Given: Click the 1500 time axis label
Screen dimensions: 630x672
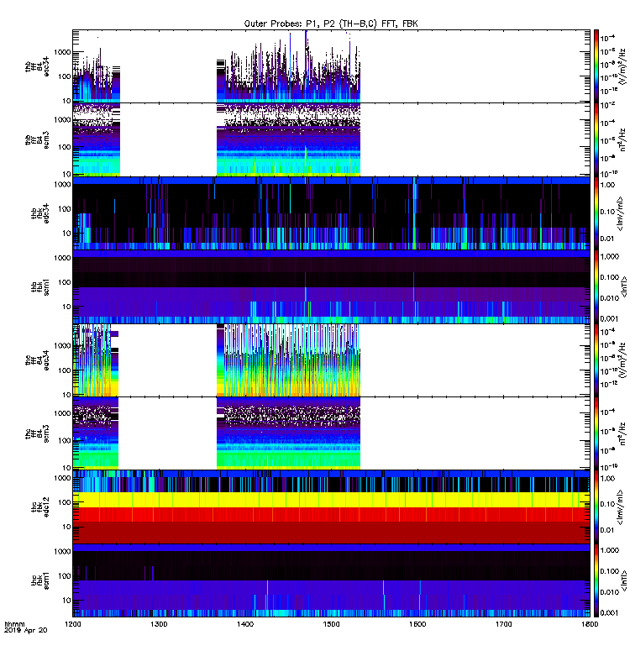Looking at the screenshot, I should (x=331, y=624).
